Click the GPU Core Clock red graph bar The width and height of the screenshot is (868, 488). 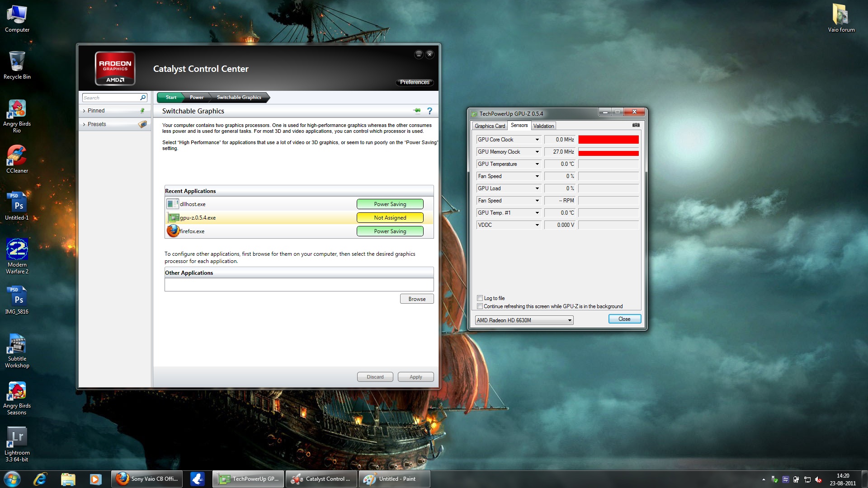609,140
